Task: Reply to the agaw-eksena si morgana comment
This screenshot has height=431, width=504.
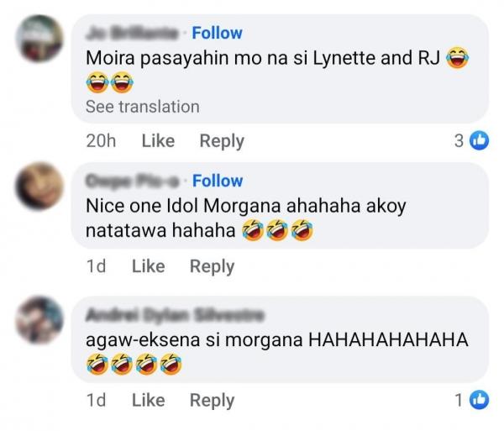Action: point(212,401)
